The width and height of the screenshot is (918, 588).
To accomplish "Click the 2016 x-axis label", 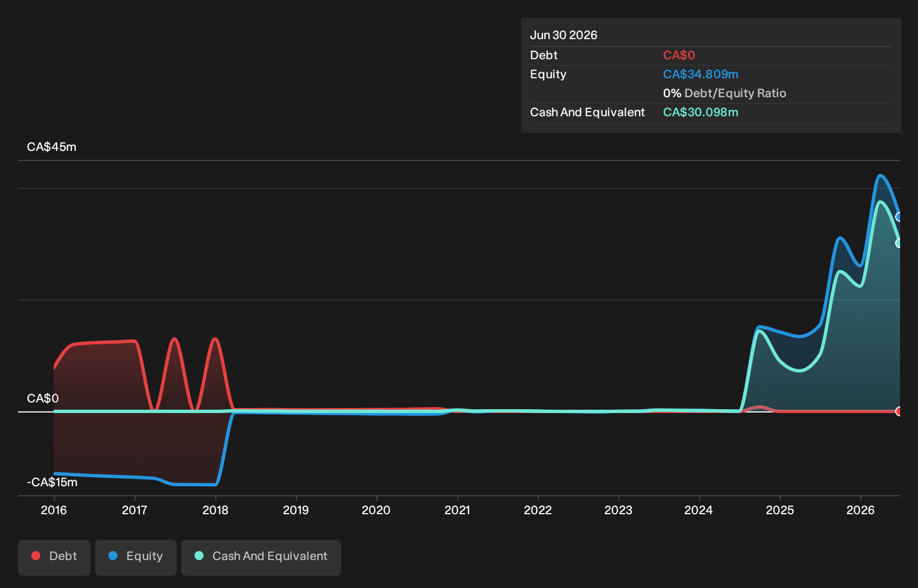I will (54, 510).
